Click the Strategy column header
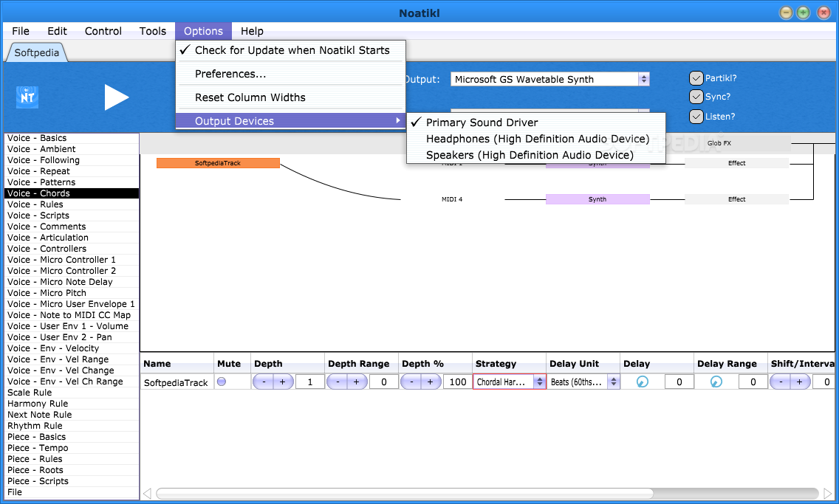 point(509,364)
